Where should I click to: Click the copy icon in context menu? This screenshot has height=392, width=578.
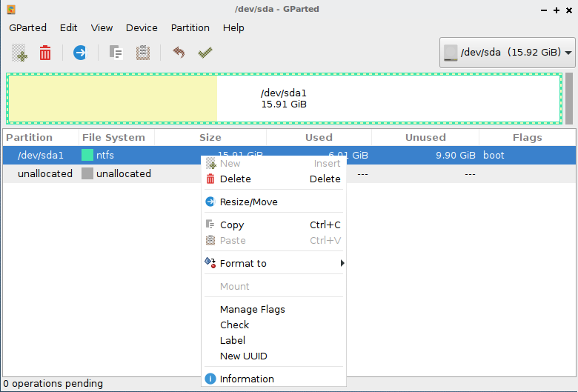coord(210,225)
